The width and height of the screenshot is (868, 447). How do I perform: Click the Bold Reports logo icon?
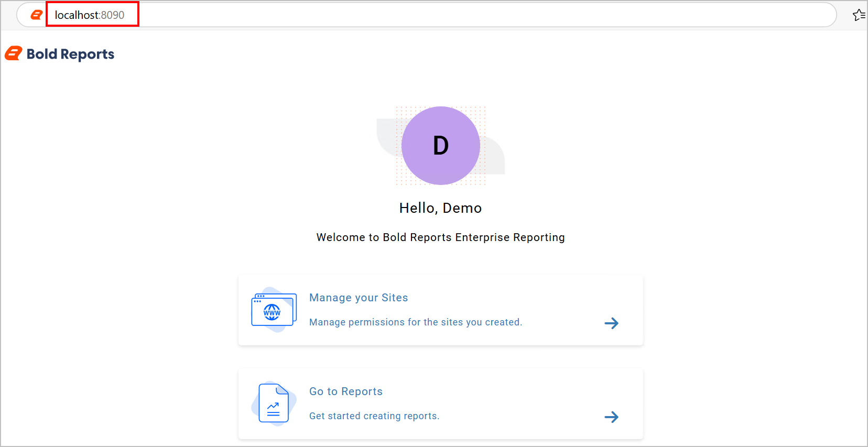point(14,53)
